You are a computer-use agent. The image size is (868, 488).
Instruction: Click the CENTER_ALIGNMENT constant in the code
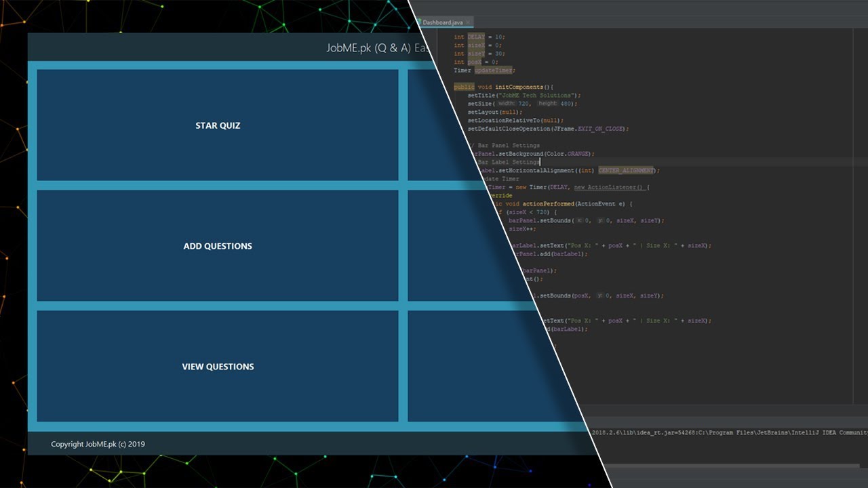coord(627,171)
